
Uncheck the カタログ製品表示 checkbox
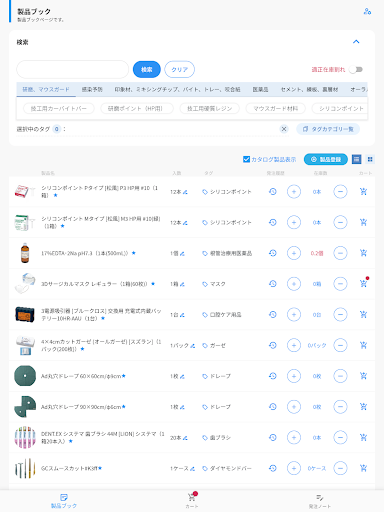246,159
